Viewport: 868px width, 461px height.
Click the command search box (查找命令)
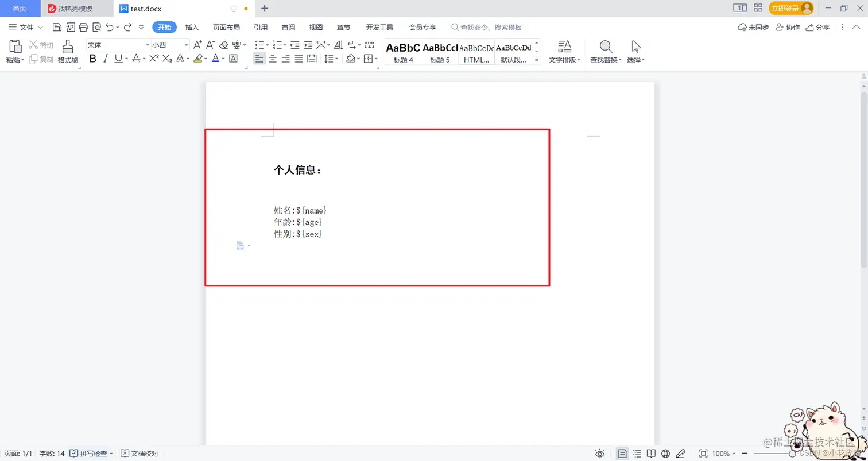coord(487,27)
